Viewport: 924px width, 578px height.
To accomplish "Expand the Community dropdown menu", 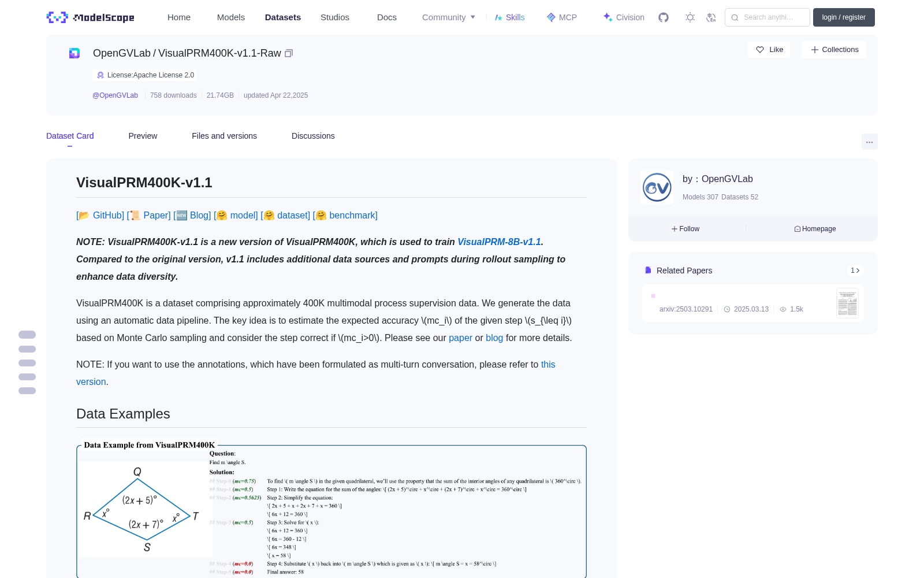I will [x=449, y=17].
